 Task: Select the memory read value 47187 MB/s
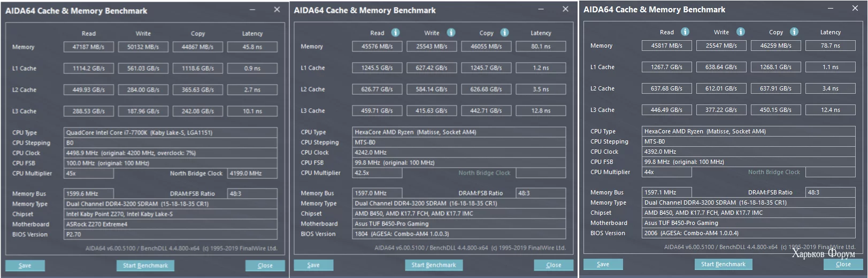[89, 47]
